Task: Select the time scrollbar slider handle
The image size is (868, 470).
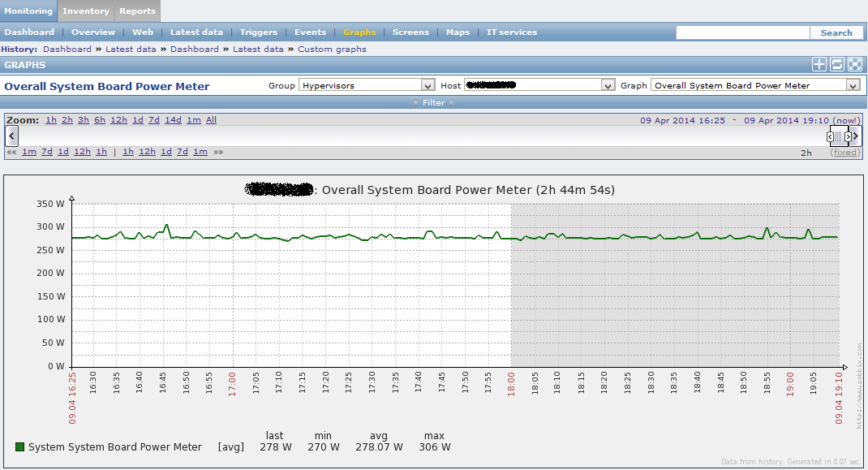Action: (x=839, y=136)
